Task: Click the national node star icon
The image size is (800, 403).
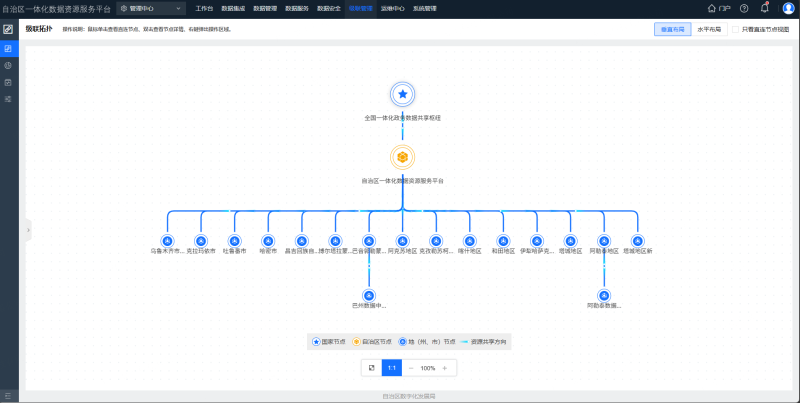Action: (x=403, y=94)
